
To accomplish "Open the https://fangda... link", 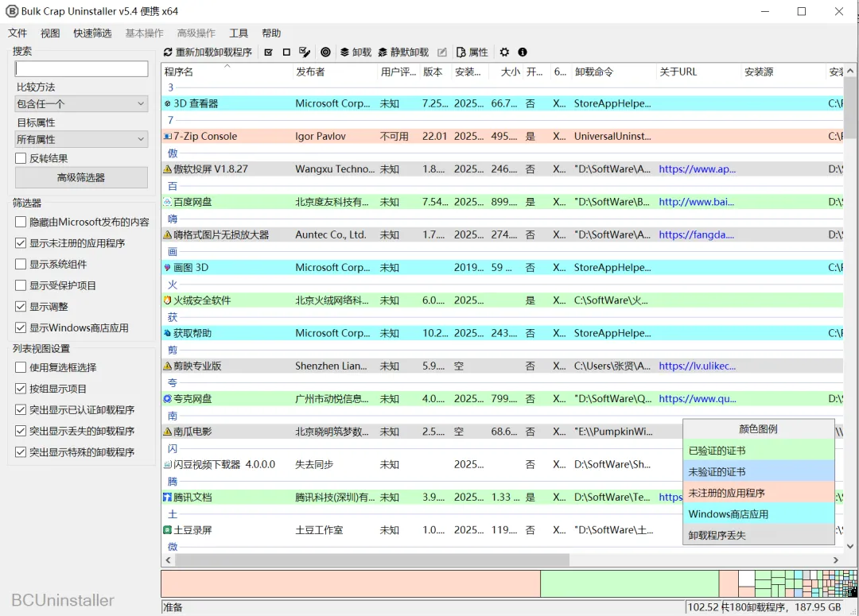I will click(x=696, y=235).
